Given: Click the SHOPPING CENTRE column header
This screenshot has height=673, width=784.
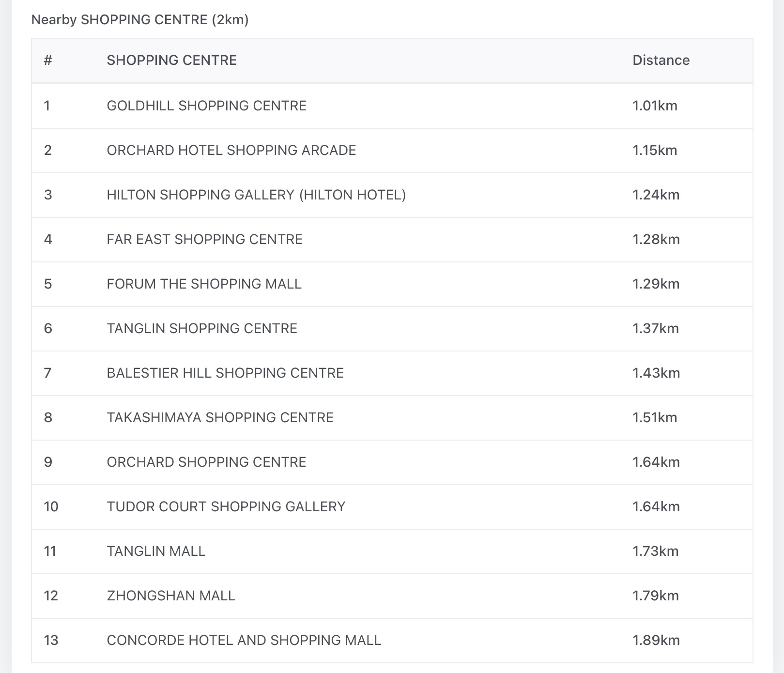Looking at the screenshot, I should [x=171, y=60].
